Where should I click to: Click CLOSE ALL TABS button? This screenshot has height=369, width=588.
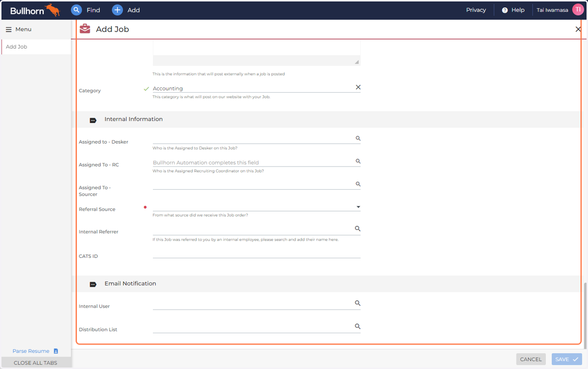[x=35, y=363]
